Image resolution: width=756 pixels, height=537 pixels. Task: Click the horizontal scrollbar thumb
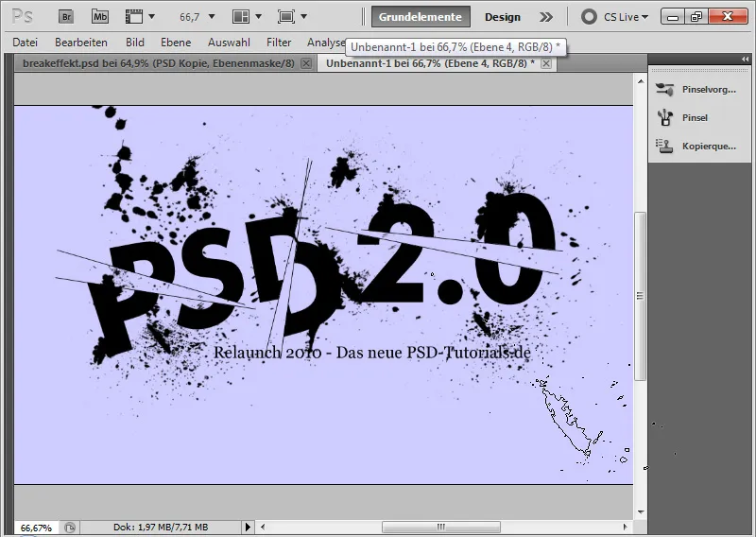coord(441,527)
